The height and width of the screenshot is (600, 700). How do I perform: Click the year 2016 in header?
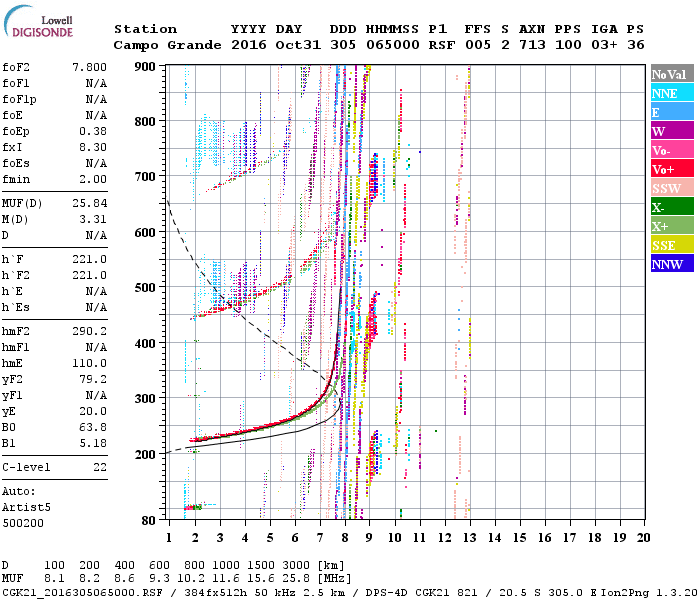(x=249, y=45)
